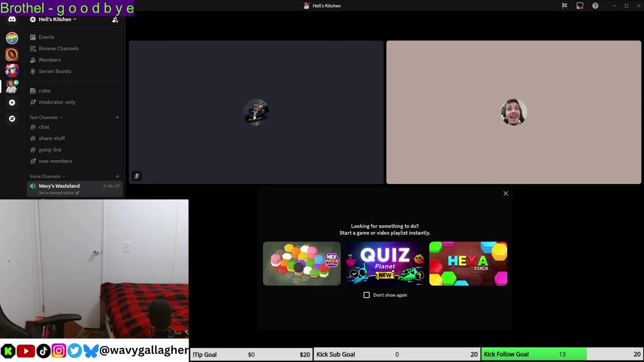
Task: Collapse the Text Channels category
Action: coord(46,118)
